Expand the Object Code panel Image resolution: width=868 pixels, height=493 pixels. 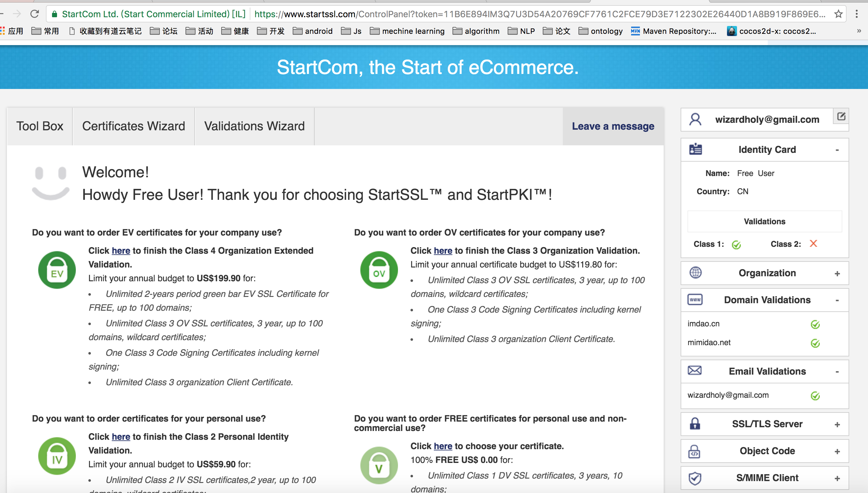click(837, 451)
